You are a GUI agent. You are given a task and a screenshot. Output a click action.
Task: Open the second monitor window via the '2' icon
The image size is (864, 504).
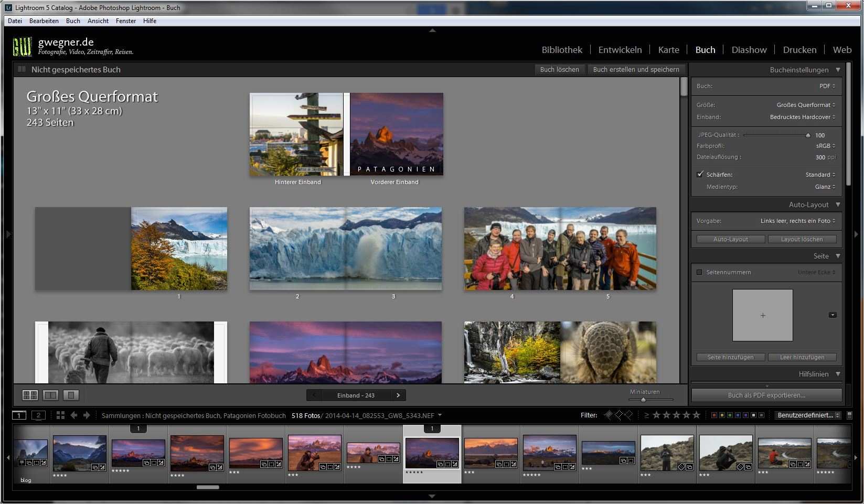click(x=38, y=415)
